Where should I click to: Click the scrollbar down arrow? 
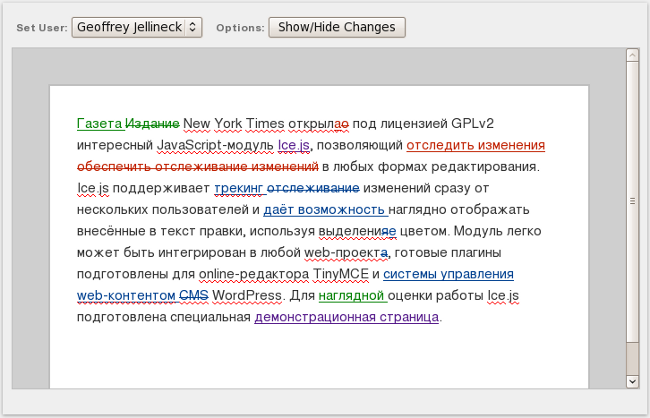click(631, 381)
